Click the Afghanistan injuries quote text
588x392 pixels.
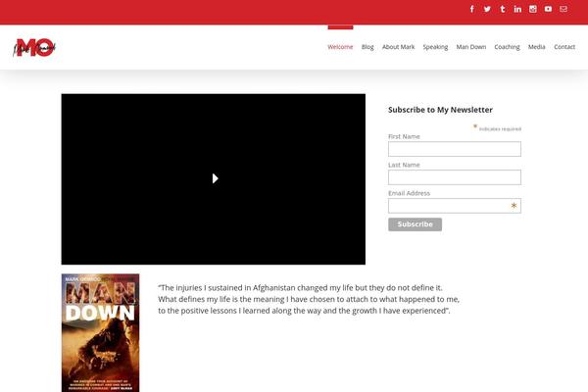[x=309, y=299]
